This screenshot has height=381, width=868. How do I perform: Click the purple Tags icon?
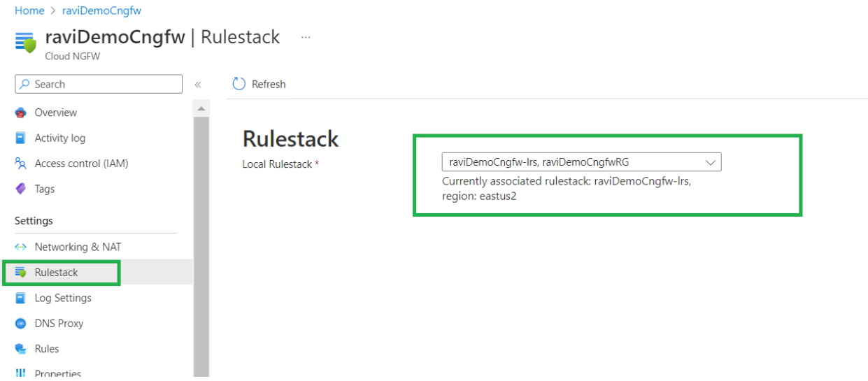pyautogui.click(x=20, y=189)
